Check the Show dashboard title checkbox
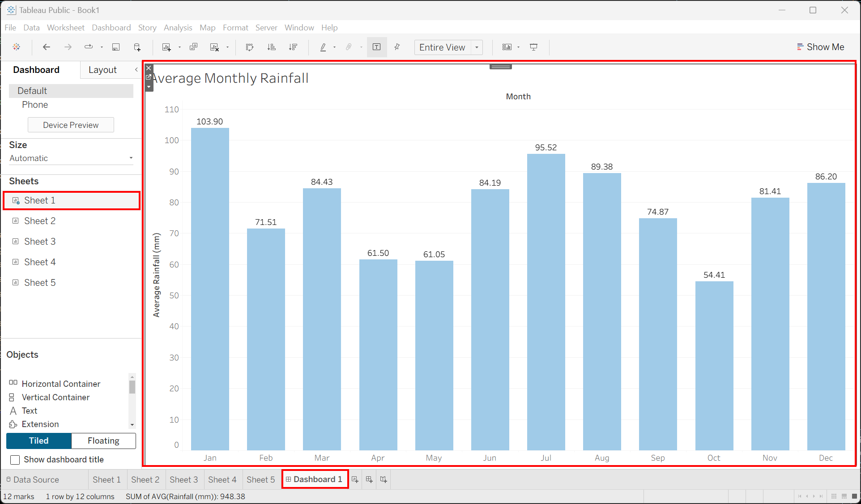861x504 pixels. pyautogui.click(x=15, y=460)
